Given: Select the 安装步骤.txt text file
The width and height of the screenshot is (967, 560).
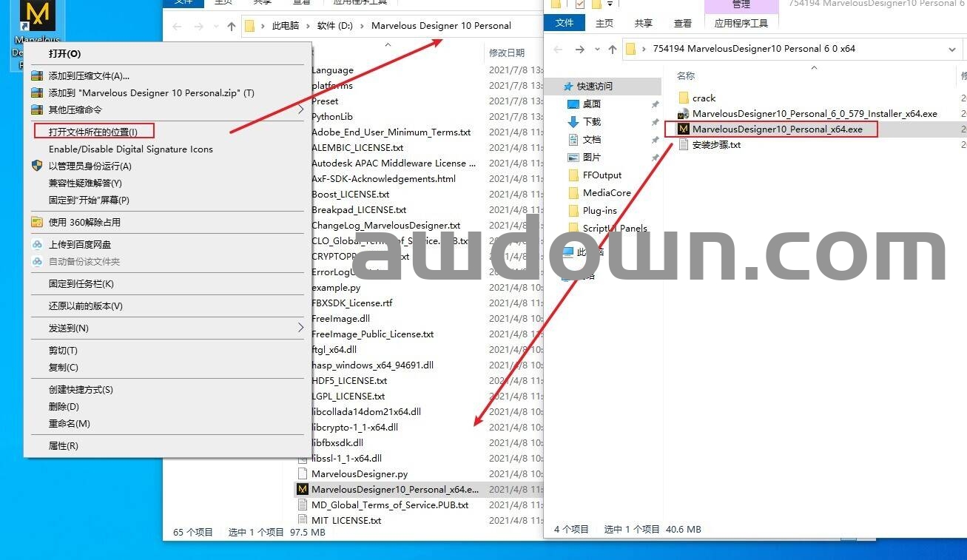Looking at the screenshot, I should coord(715,145).
